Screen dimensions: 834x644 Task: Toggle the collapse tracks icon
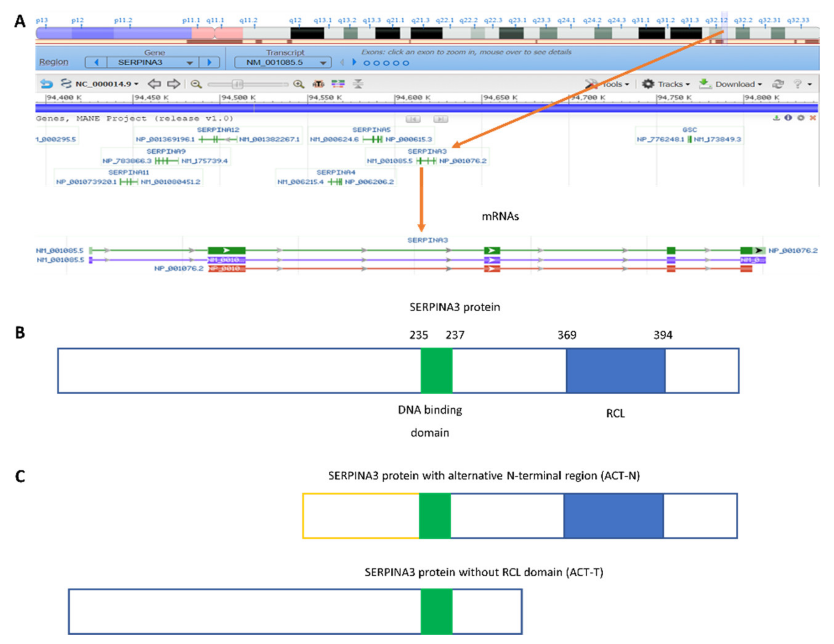tap(358, 84)
